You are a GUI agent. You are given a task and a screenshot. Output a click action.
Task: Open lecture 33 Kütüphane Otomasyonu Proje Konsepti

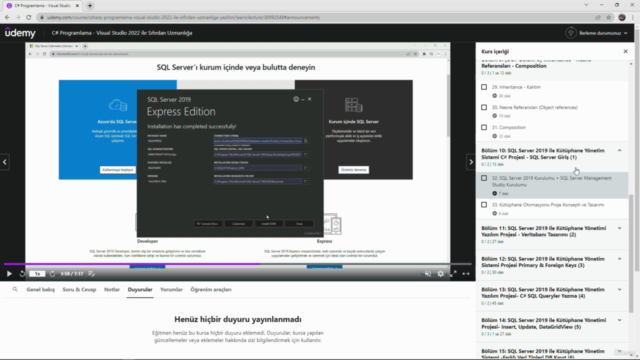pyautogui.click(x=548, y=205)
